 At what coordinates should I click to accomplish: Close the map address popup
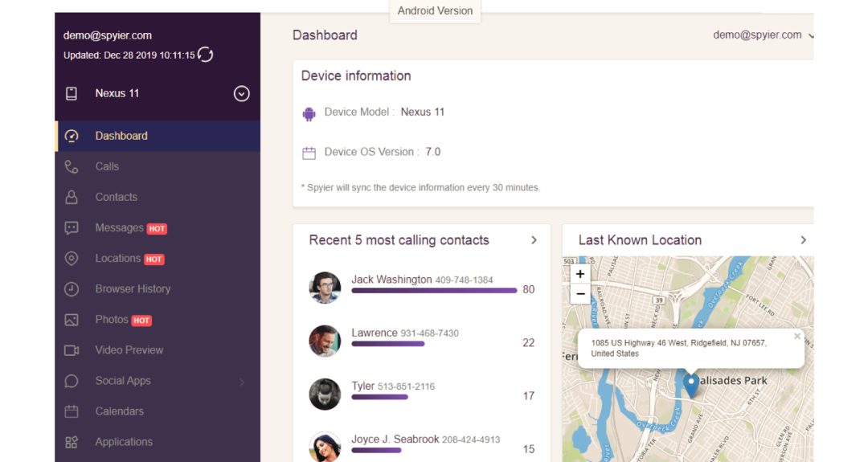(x=797, y=337)
